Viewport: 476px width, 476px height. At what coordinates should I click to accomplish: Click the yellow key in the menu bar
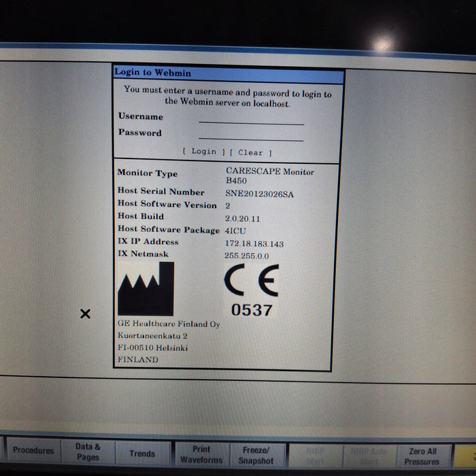[x=465, y=456]
